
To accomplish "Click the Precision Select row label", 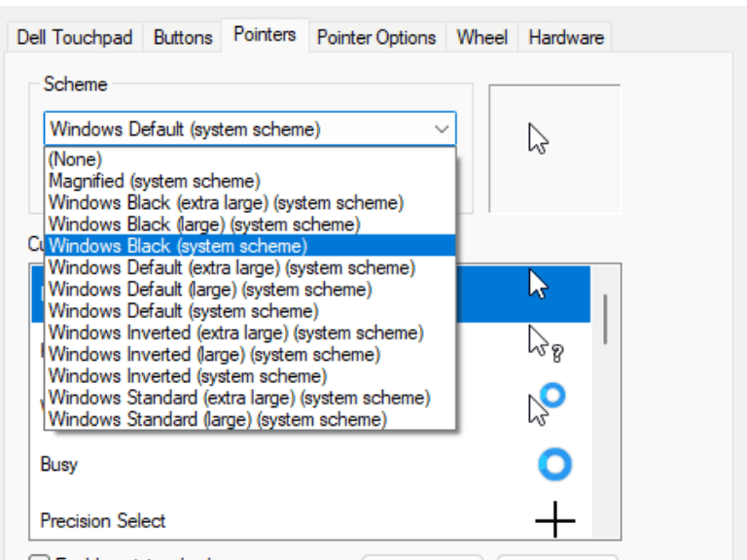I will [x=103, y=520].
